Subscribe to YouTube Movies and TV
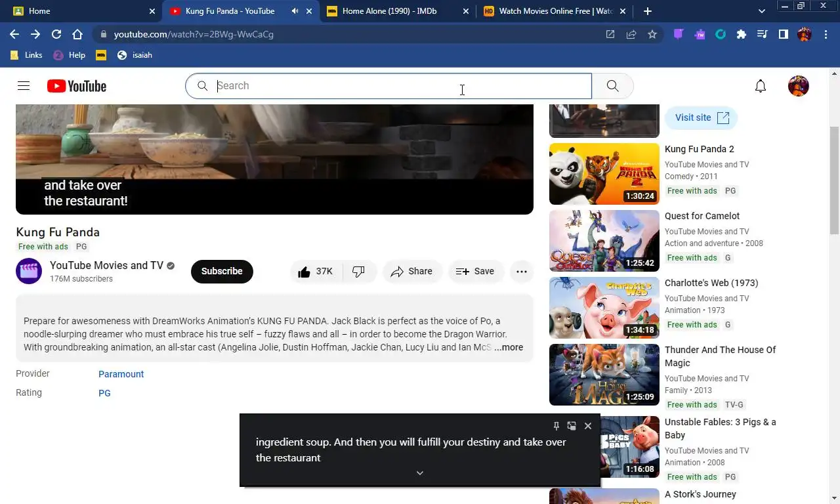840x504 pixels. tap(222, 272)
